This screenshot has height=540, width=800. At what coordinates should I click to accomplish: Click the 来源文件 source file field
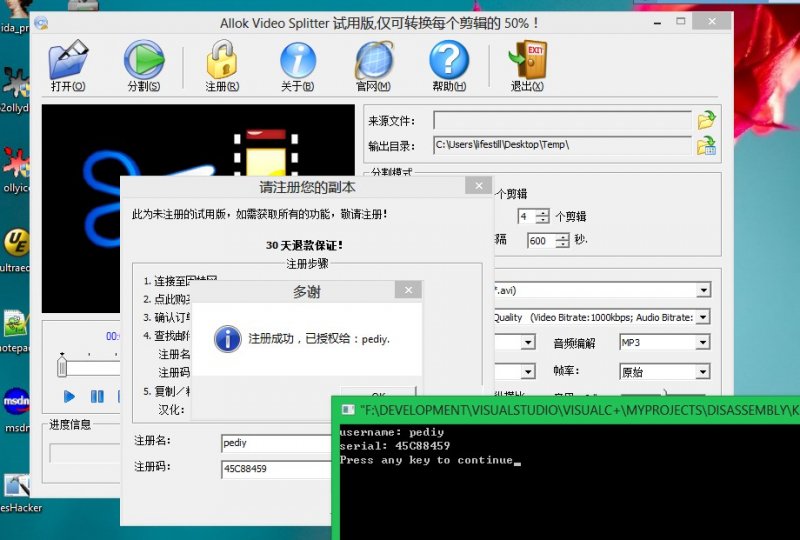562,120
